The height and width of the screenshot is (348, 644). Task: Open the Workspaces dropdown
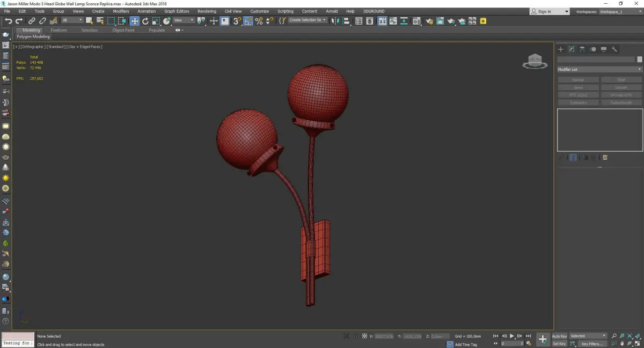coord(618,11)
